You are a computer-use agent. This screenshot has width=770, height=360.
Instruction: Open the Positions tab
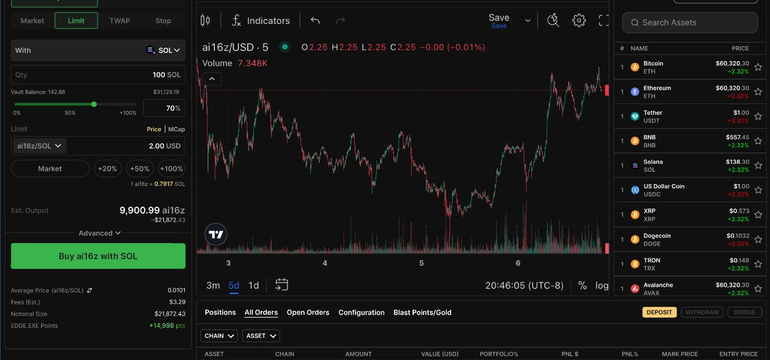(x=220, y=312)
